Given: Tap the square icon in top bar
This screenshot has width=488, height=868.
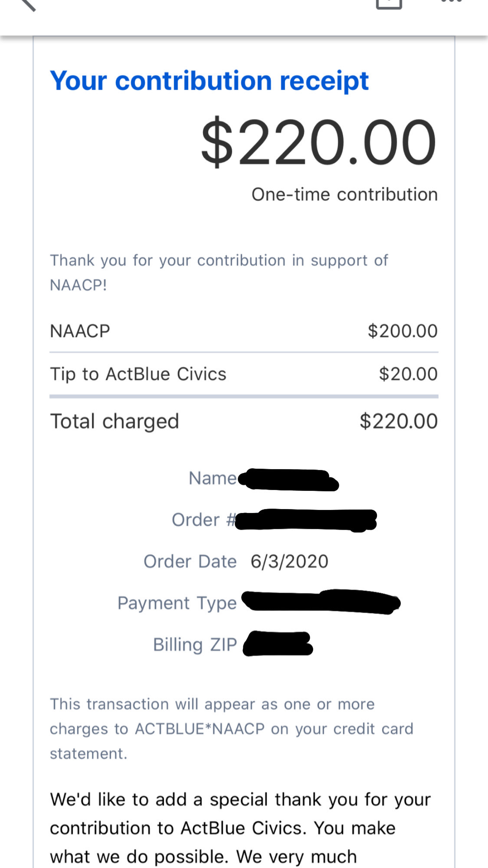Looking at the screenshot, I should pos(389,3).
